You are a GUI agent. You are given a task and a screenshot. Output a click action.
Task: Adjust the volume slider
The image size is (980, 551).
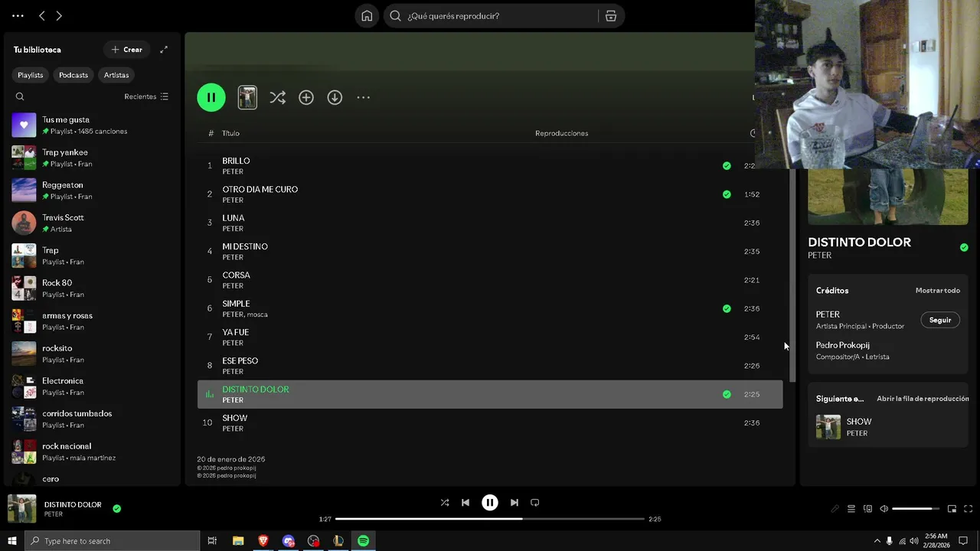pyautogui.click(x=916, y=509)
